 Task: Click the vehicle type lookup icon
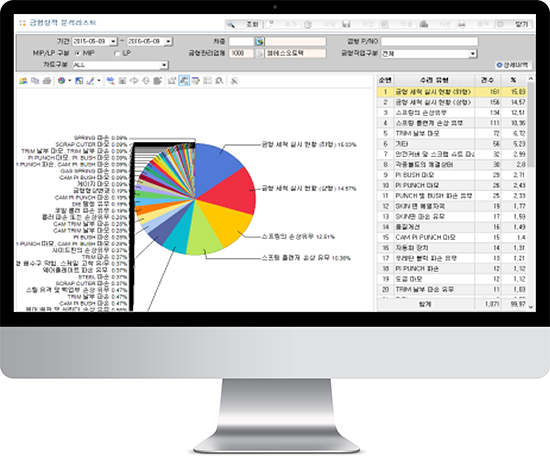coord(260,42)
